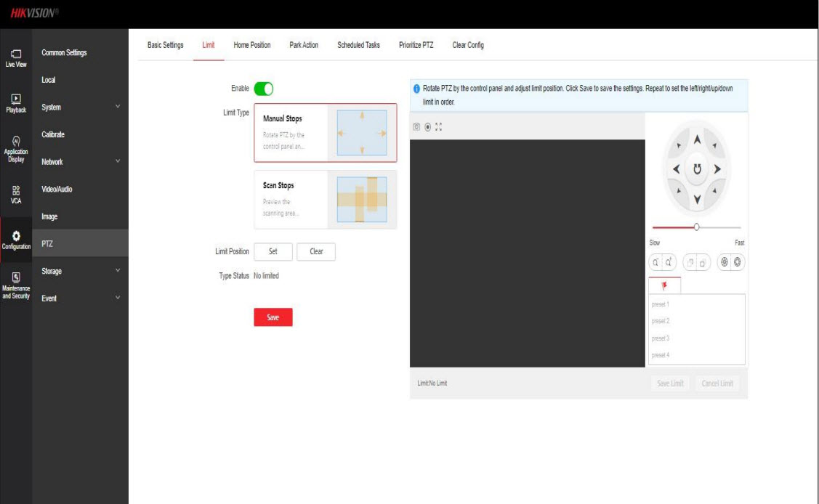Expand the Network menu section

pos(80,162)
